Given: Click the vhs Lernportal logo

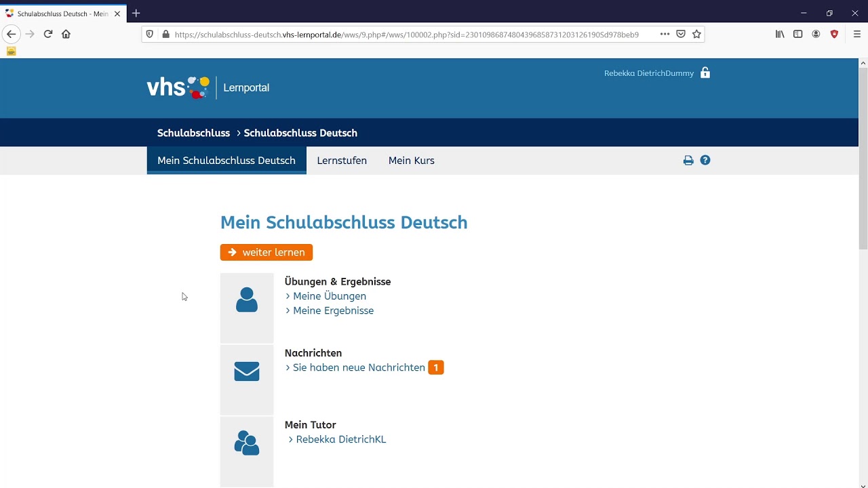Looking at the screenshot, I should 208,87.
